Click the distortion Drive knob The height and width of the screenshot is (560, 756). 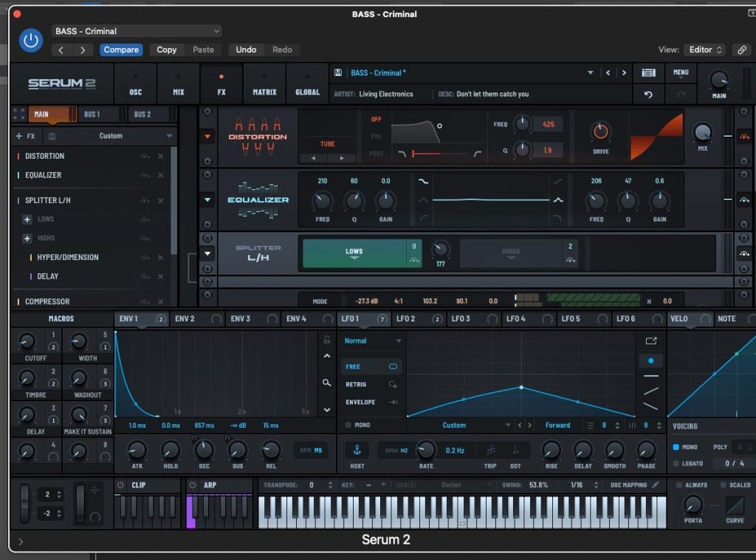[x=600, y=132]
